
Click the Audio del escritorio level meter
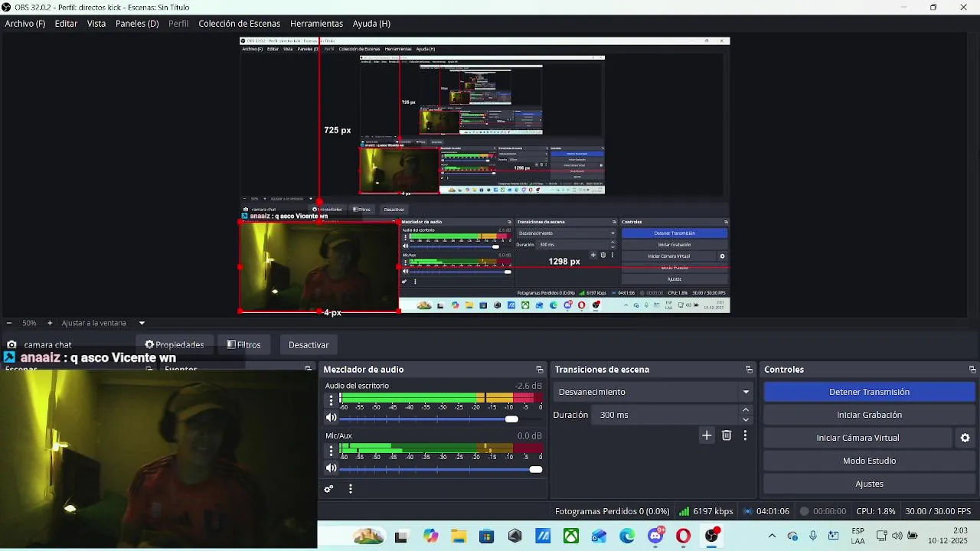pyautogui.click(x=441, y=398)
